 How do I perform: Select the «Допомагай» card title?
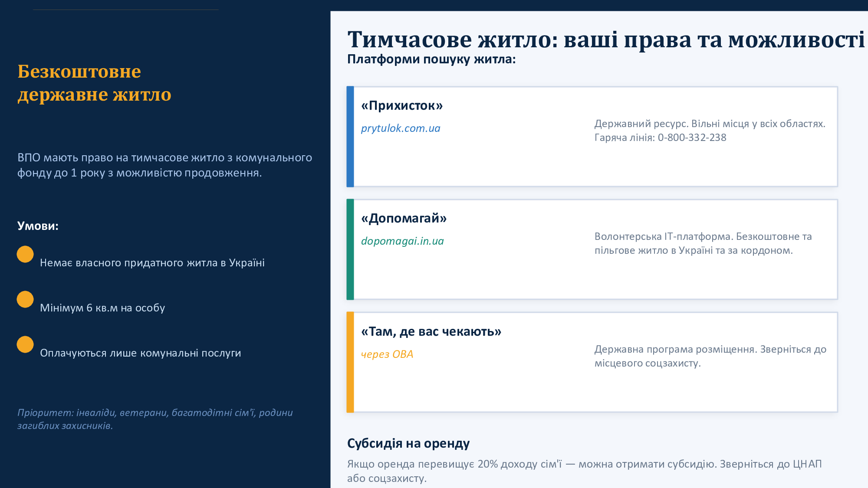(x=404, y=218)
